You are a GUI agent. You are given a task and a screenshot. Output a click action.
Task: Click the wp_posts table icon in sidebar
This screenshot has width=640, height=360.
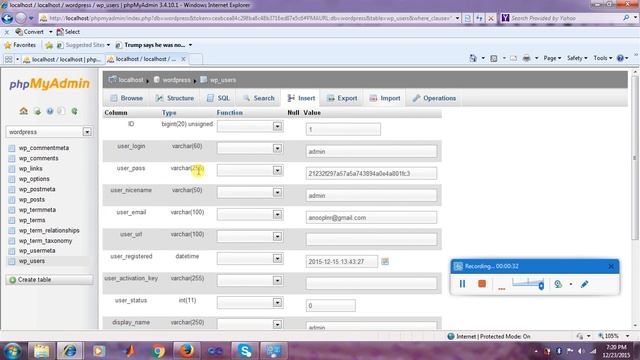coord(12,200)
